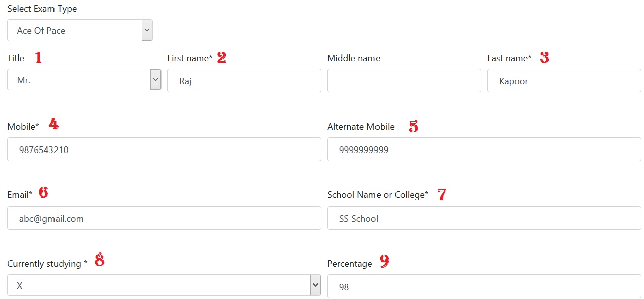Select the Last name field with Kapoor

pyautogui.click(x=564, y=81)
